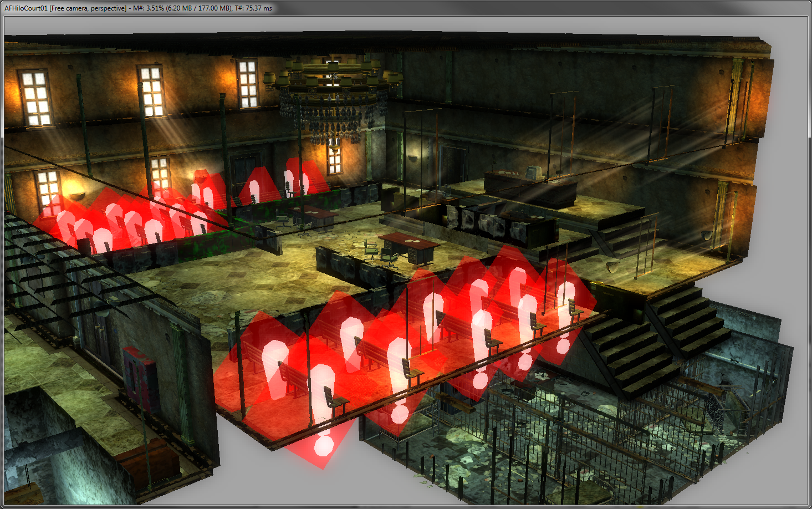
Task: Select the office chair beside the central desk
Action: 390,257
